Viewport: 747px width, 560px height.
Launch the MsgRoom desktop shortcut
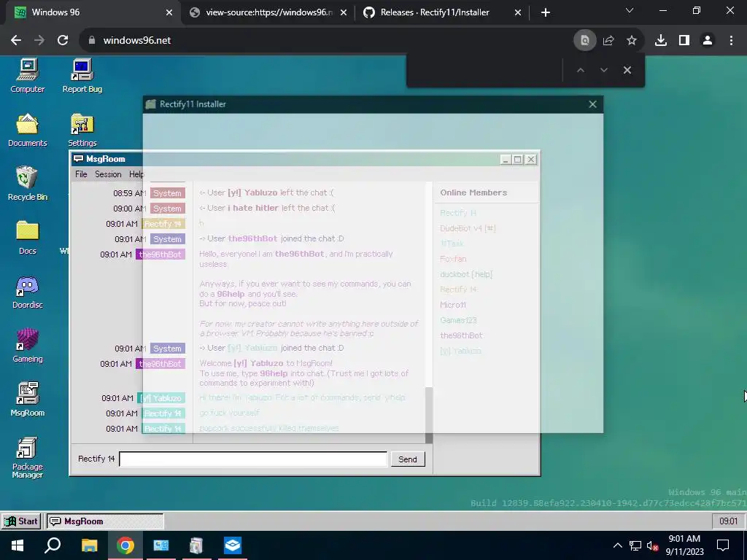27,400
